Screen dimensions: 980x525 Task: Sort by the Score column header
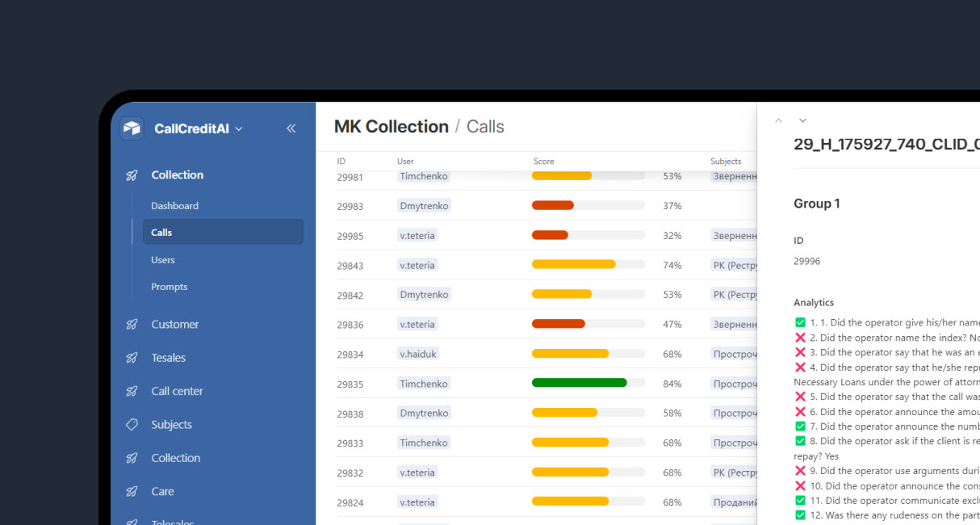[544, 162]
